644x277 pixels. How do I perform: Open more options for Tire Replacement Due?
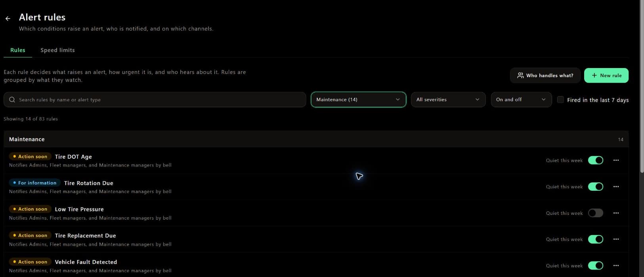616,239
